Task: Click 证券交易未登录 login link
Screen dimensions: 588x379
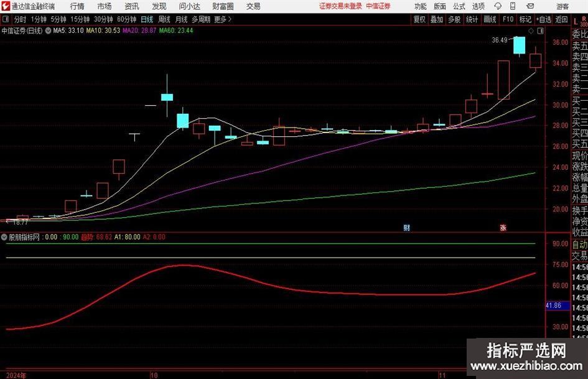Action: pos(340,6)
